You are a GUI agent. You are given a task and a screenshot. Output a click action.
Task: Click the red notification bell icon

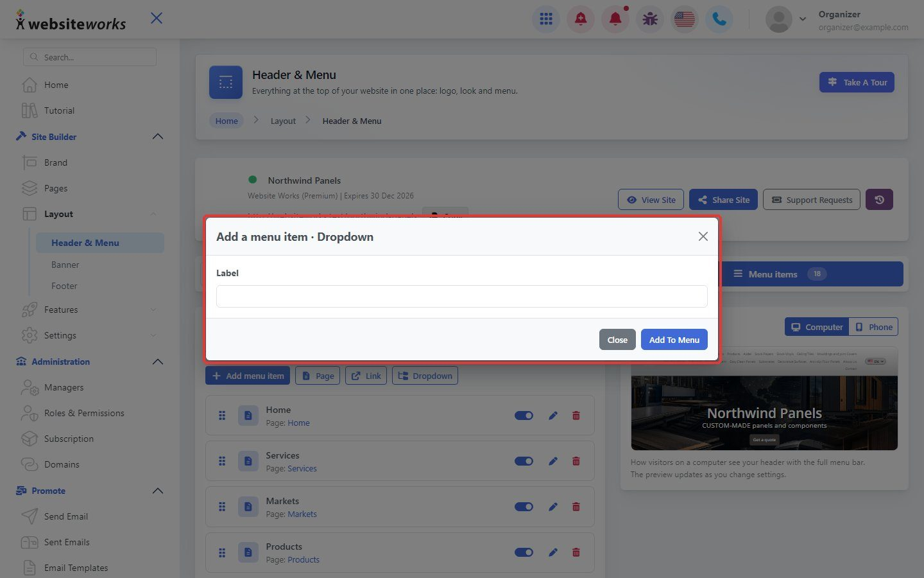[615, 19]
